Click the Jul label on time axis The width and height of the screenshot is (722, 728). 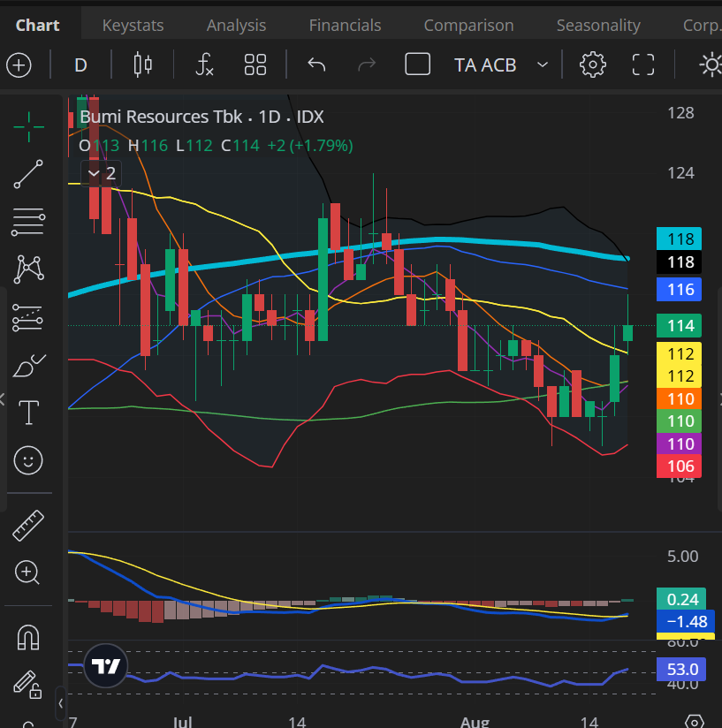[182, 722]
